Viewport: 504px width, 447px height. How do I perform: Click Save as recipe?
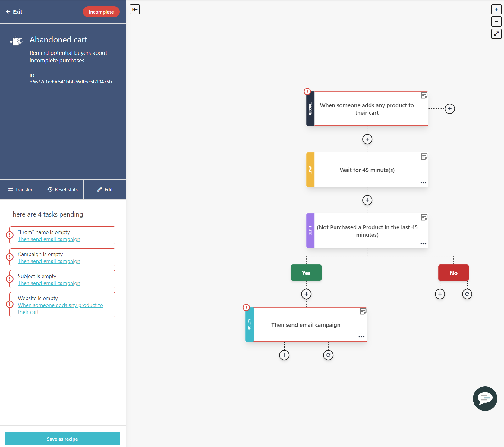(x=62, y=439)
